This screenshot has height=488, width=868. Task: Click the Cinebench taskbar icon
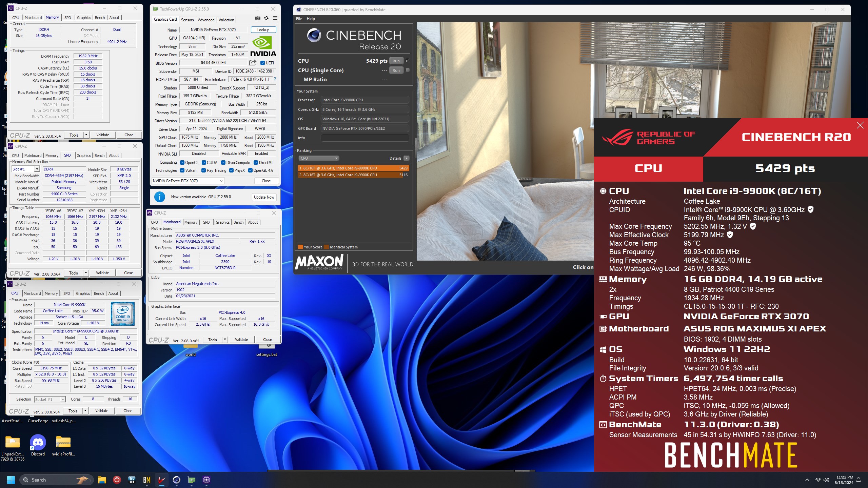pyautogui.click(x=177, y=480)
